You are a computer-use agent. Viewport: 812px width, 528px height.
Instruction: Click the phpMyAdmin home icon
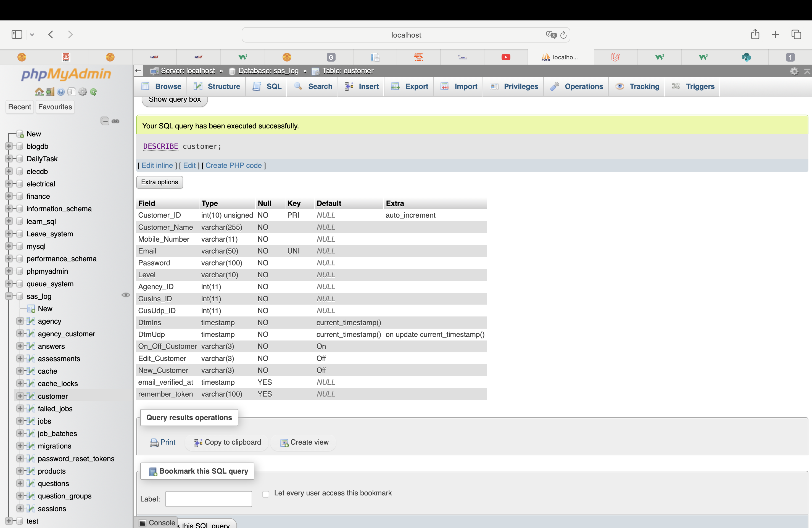click(x=39, y=92)
